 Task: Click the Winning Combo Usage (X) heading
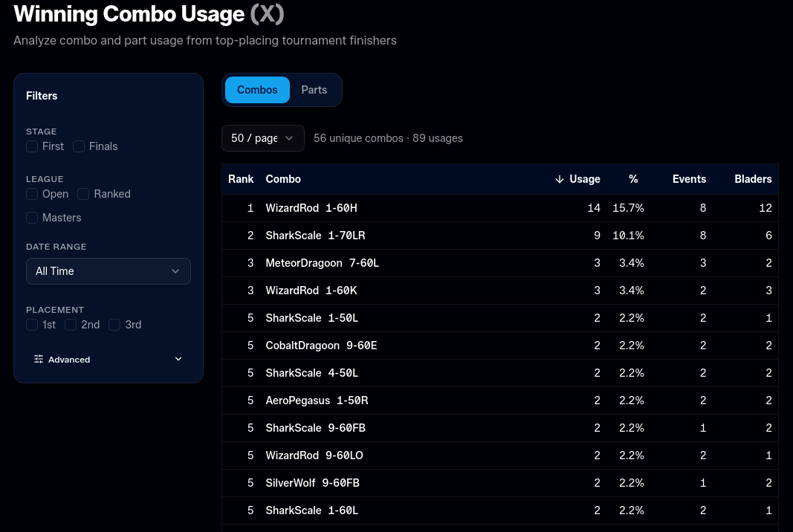click(149, 13)
